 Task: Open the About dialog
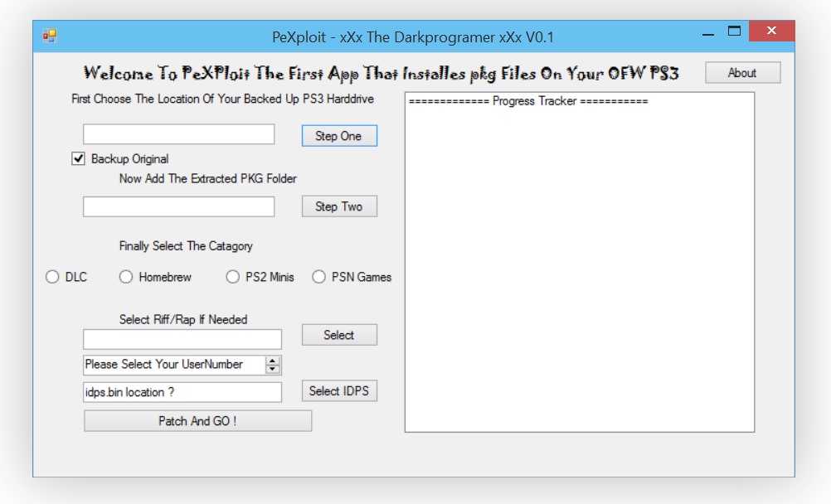tap(742, 73)
